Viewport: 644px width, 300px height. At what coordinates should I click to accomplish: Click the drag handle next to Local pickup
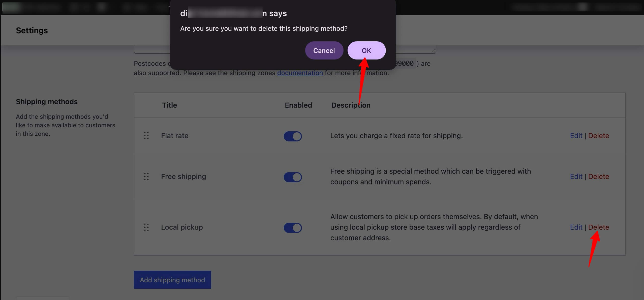146,227
